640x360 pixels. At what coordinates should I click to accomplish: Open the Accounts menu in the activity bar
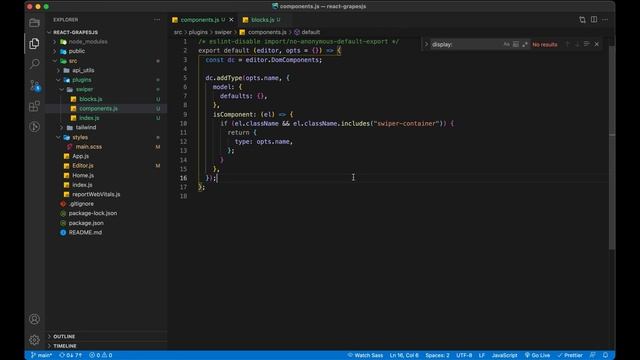coord(34,319)
